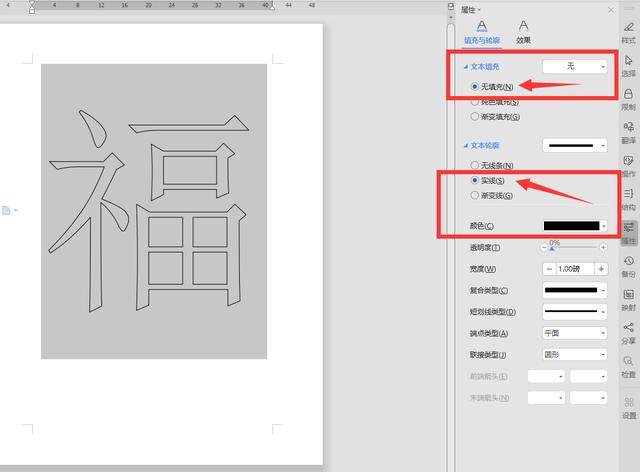Viewport: 640px width, 472px height.
Task: Open the 样式 (Styles) sidebar icon
Action: tap(628, 33)
